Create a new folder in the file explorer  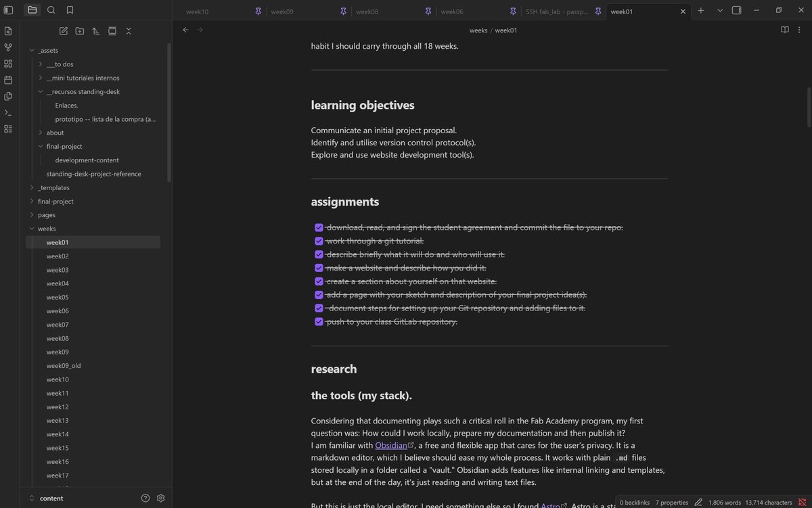pos(80,31)
